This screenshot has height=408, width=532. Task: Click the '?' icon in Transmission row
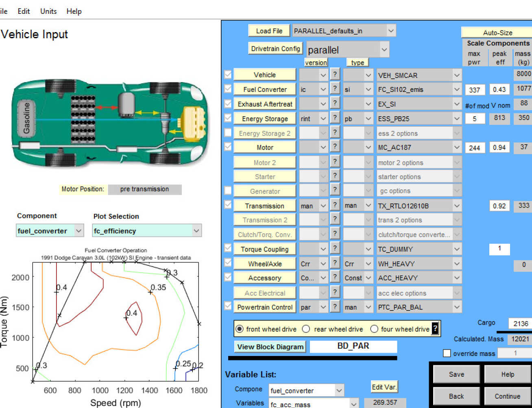coord(334,206)
